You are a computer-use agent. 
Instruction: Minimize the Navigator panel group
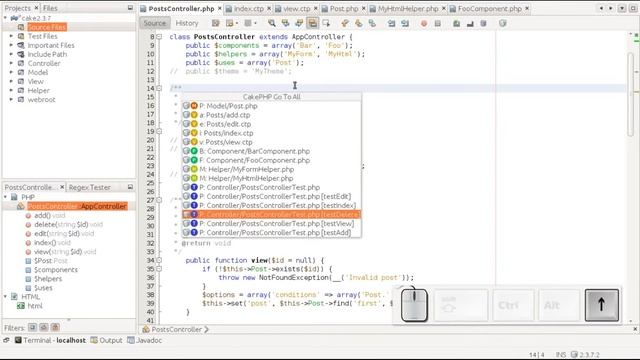(130, 187)
